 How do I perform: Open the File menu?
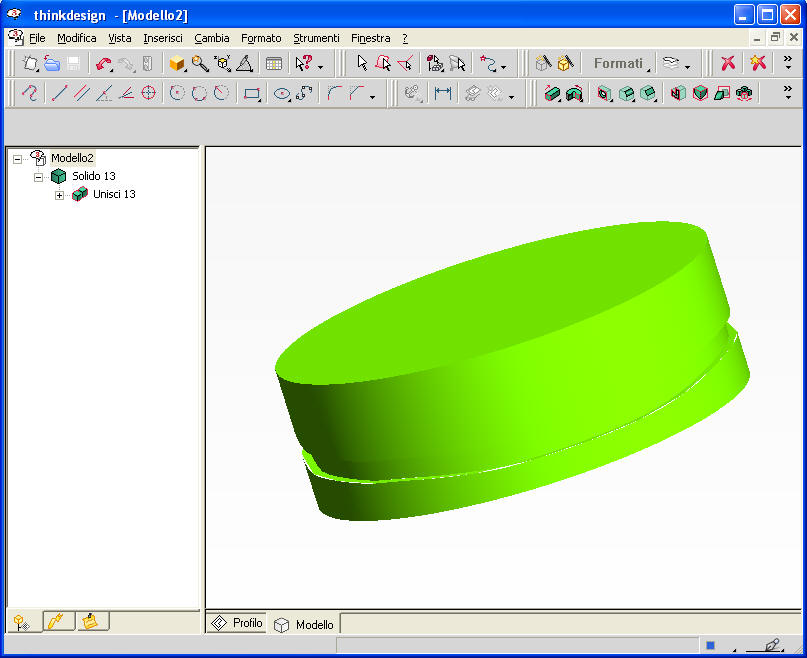[37, 38]
